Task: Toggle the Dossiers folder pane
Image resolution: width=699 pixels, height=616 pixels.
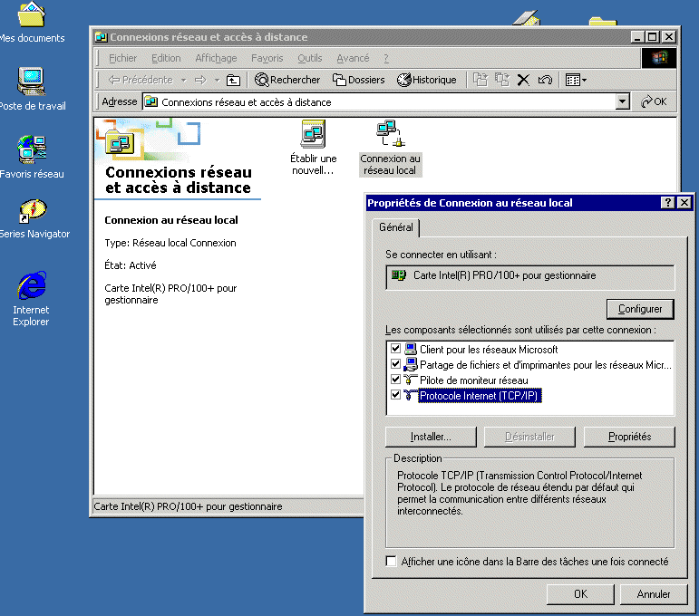Action: [358, 81]
